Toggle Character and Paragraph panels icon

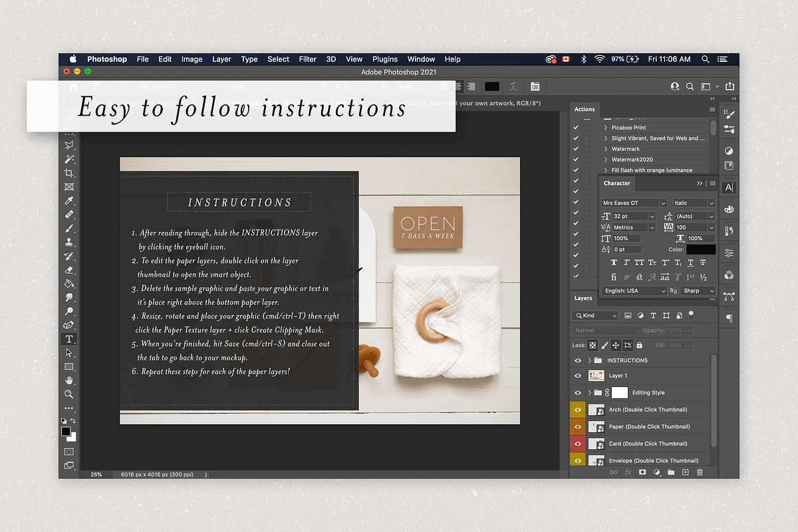pyautogui.click(x=535, y=86)
